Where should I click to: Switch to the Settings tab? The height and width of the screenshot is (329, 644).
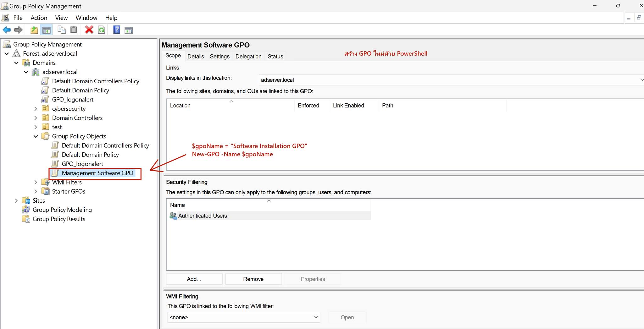tap(219, 57)
